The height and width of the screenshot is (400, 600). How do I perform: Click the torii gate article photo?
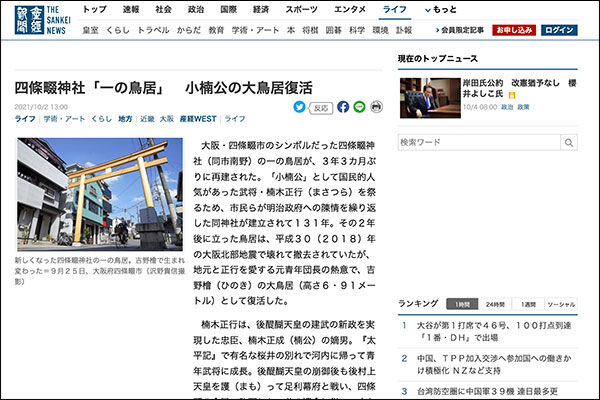click(x=100, y=194)
